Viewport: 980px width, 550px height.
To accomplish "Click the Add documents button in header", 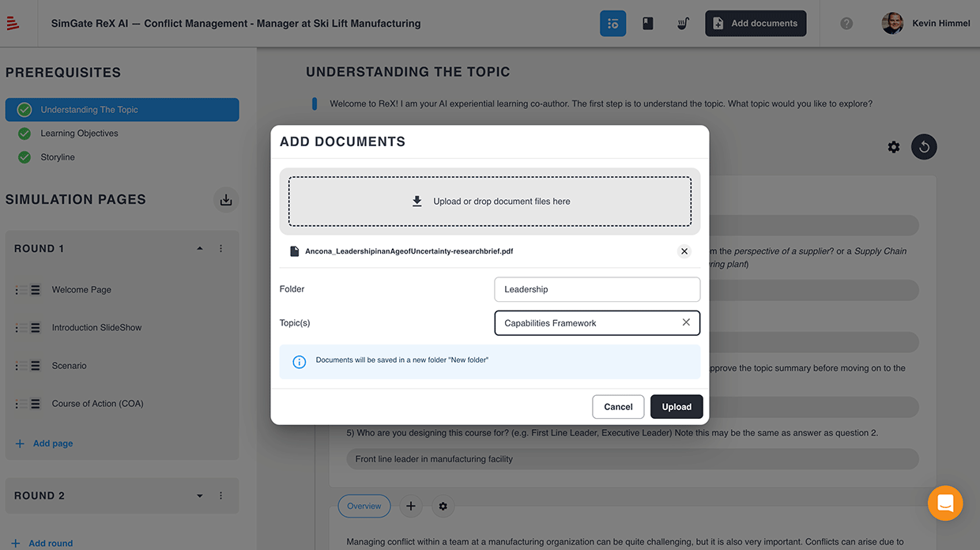I will point(756,24).
